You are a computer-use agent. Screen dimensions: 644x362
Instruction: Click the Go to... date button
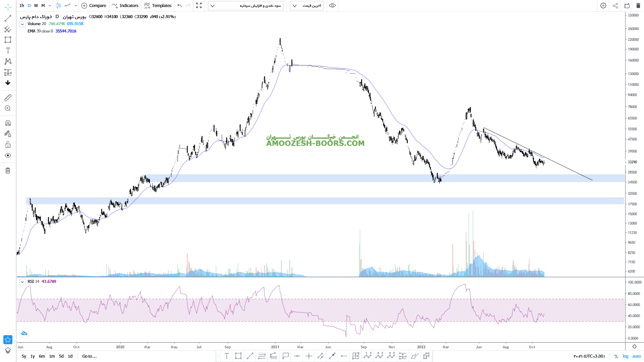point(89,356)
